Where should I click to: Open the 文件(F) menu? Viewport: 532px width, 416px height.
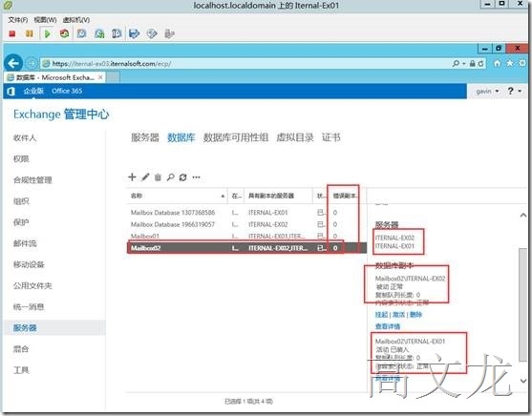pyautogui.click(x=18, y=20)
